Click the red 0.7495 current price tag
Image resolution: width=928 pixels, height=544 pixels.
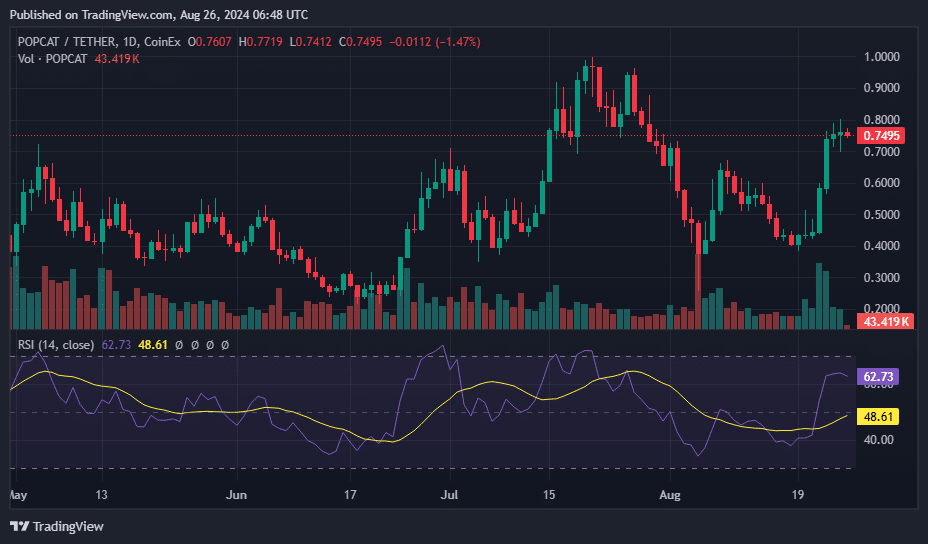coord(881,136)
